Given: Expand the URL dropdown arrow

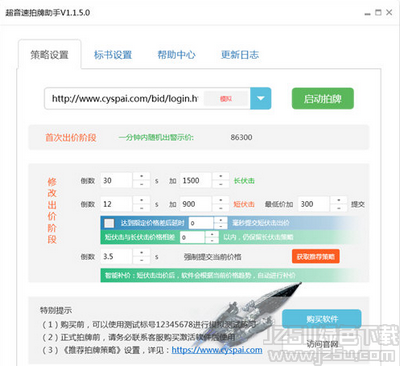Looking at the screenshot, I should pos(261,98).
